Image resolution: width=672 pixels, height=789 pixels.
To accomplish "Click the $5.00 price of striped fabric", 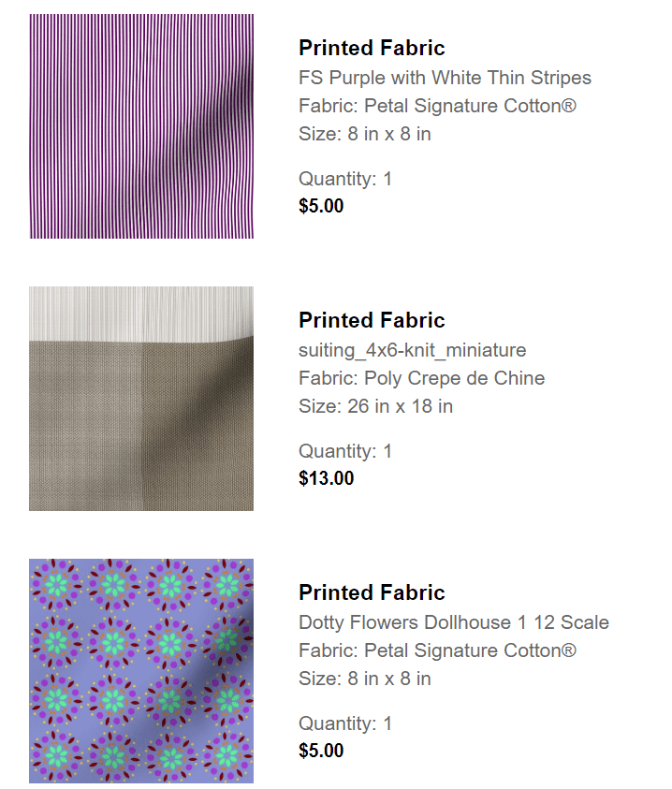I will pos(321,206).
